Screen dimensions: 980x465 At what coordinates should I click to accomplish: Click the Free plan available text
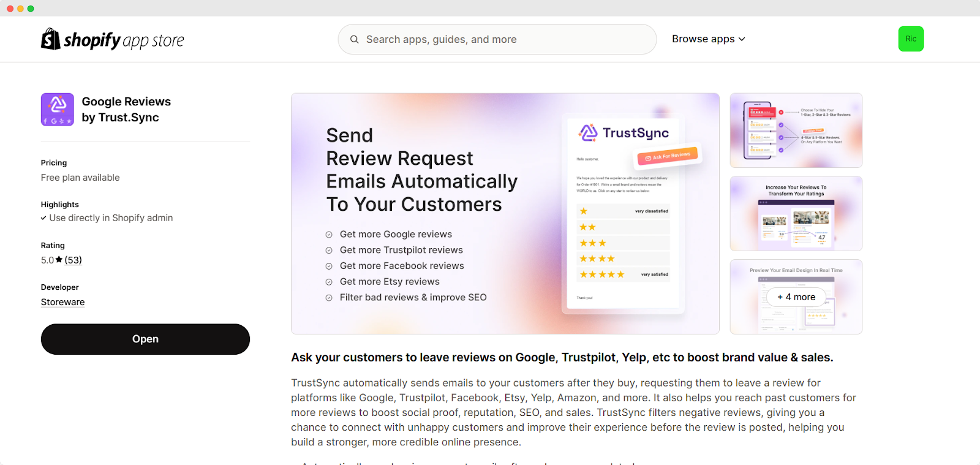click(x=80, y=178)
